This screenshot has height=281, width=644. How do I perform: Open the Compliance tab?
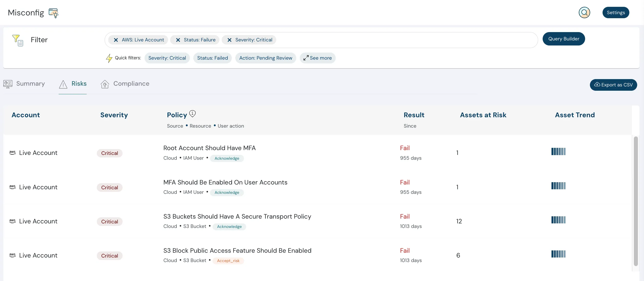pyautogui.click(x=125, y=84)
